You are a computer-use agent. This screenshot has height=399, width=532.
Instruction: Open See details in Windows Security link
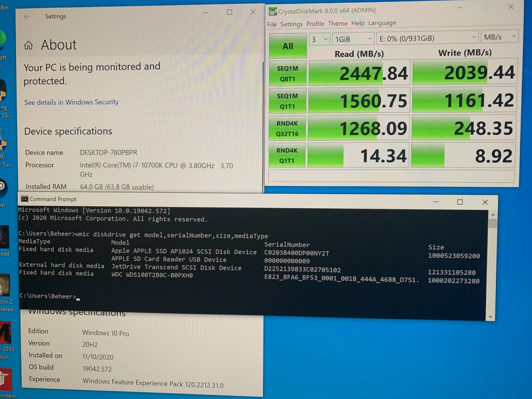[71, 102]
